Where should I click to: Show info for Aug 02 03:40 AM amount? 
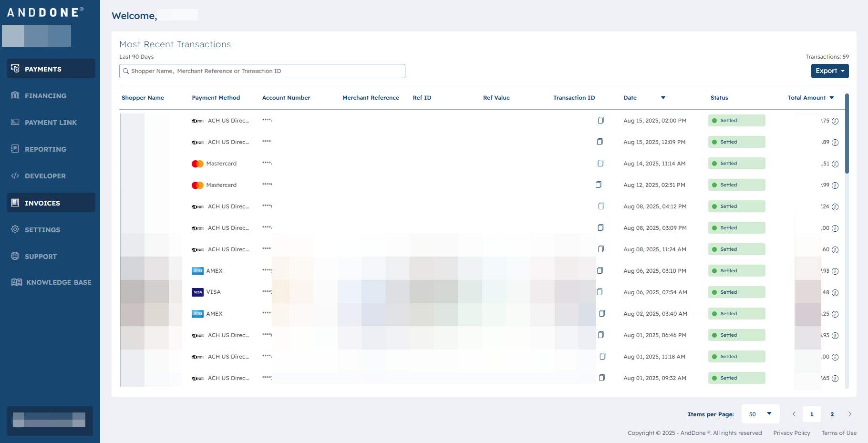tap(835, 314)
